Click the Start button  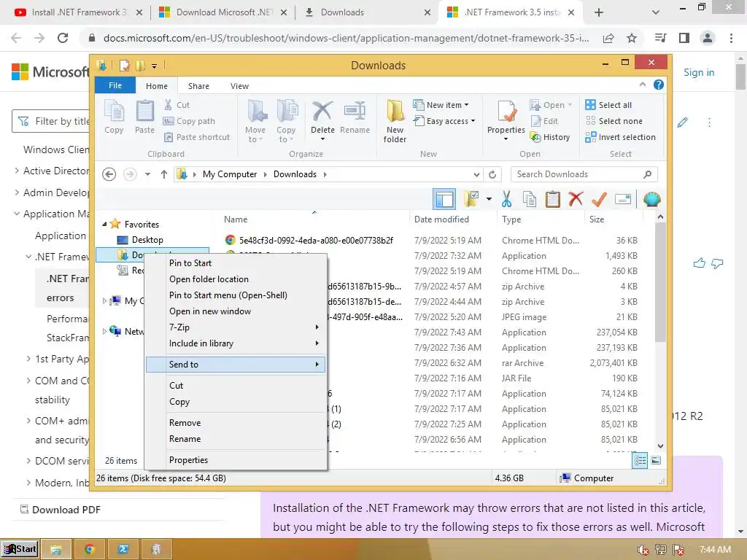[x=20, y=550]
